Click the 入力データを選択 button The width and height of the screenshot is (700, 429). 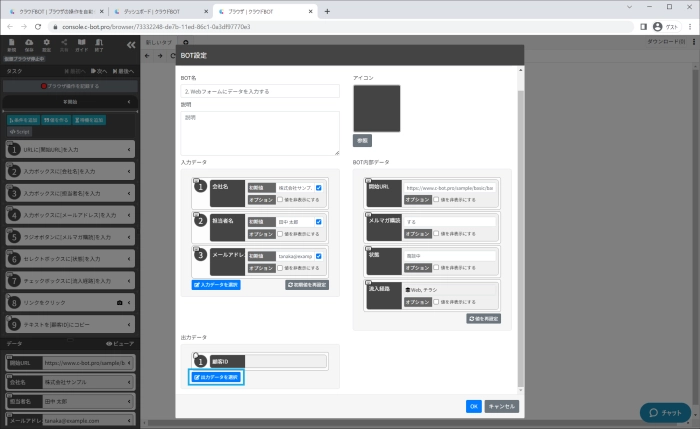pos(216,285)
